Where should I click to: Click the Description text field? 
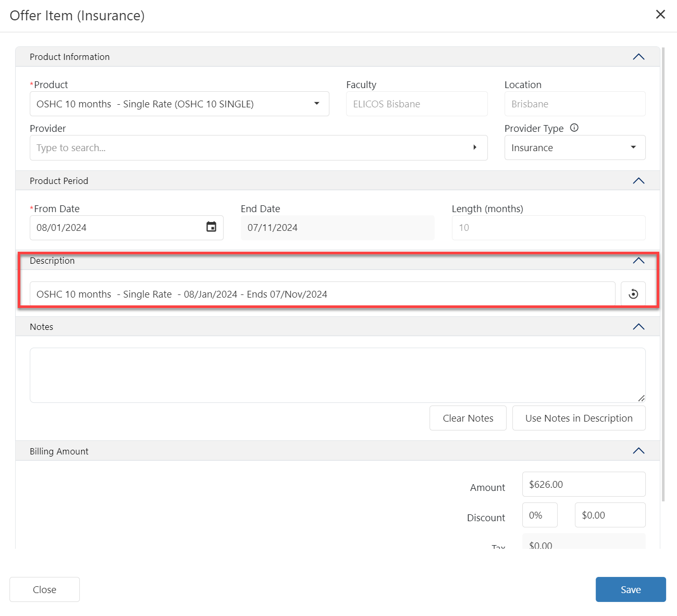coord(322,294)
